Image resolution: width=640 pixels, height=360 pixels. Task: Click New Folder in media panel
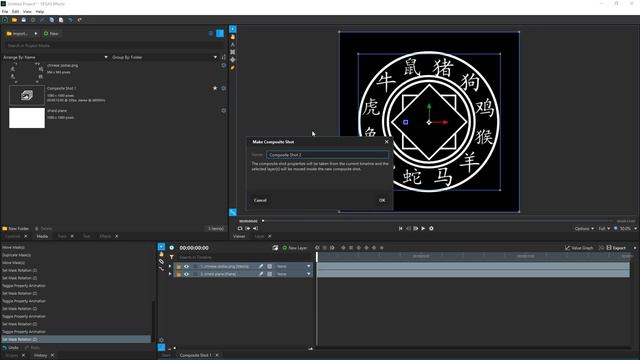pyautogui.click(x=16, y=229)
